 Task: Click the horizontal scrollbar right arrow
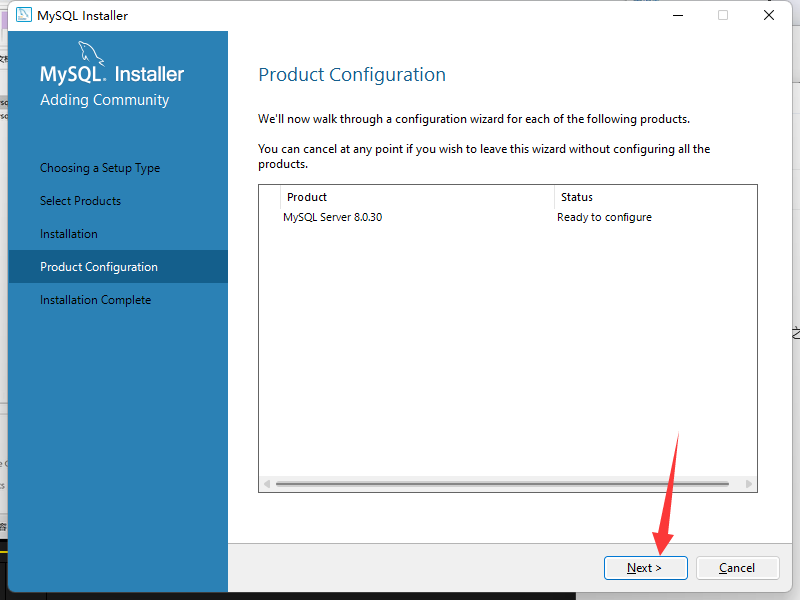pyautogui.click(x=748, y=484)
